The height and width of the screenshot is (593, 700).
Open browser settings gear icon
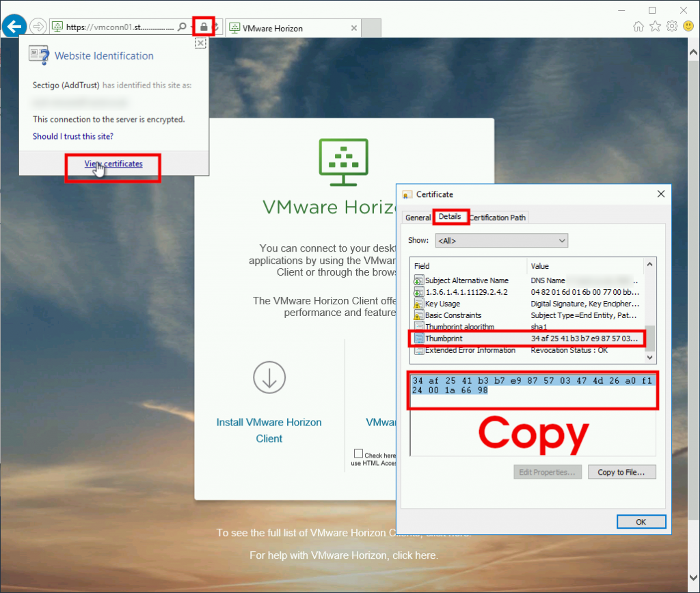click(672, 26)
